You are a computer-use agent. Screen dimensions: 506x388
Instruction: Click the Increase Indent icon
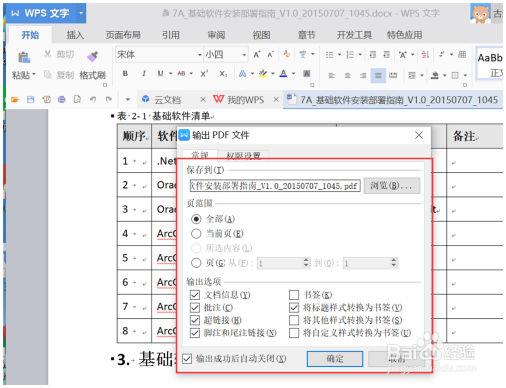pos(387,54)
